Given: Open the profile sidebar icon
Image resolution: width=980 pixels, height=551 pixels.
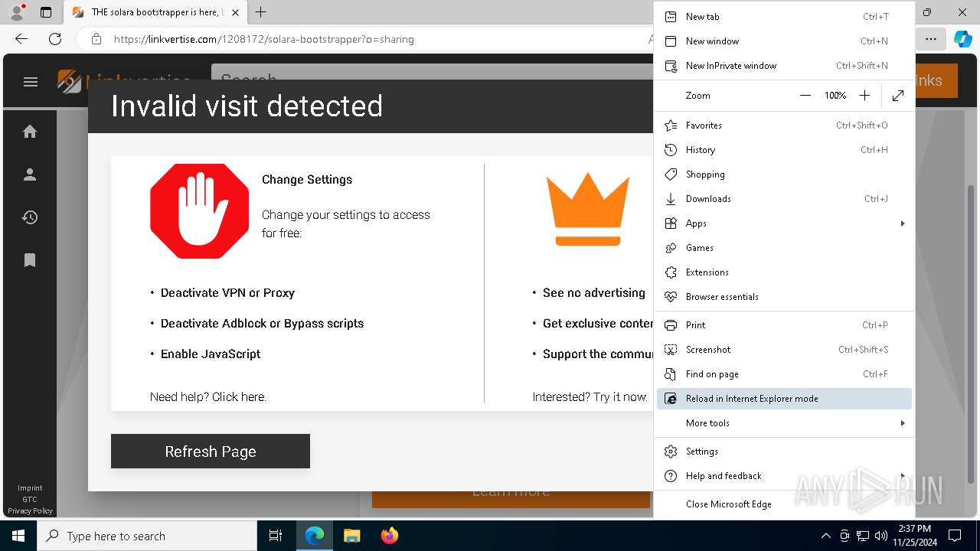Looking at the screenshot, I should pyautogui.click(x=30, y=174).
